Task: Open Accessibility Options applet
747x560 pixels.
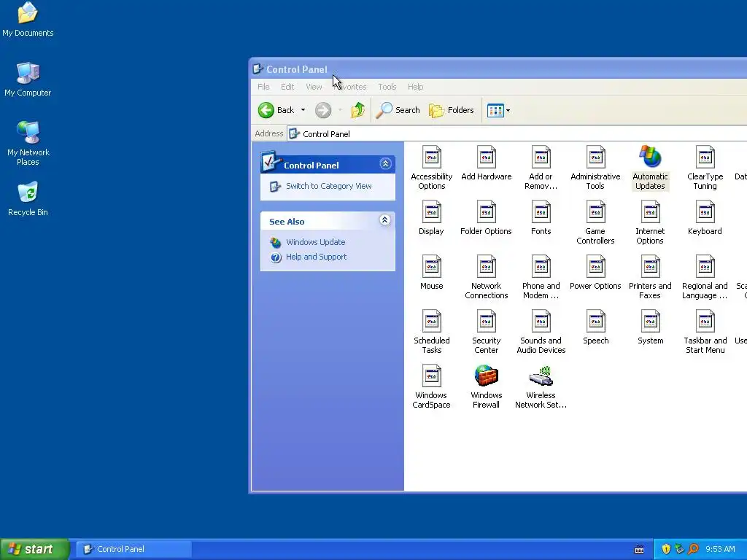Action: [431, 168]
